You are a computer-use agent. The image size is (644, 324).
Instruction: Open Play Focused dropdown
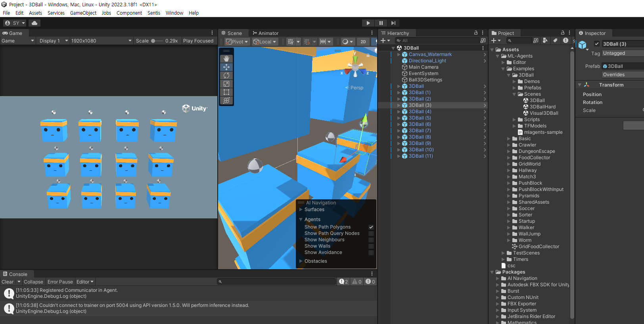tap(198, 40)
